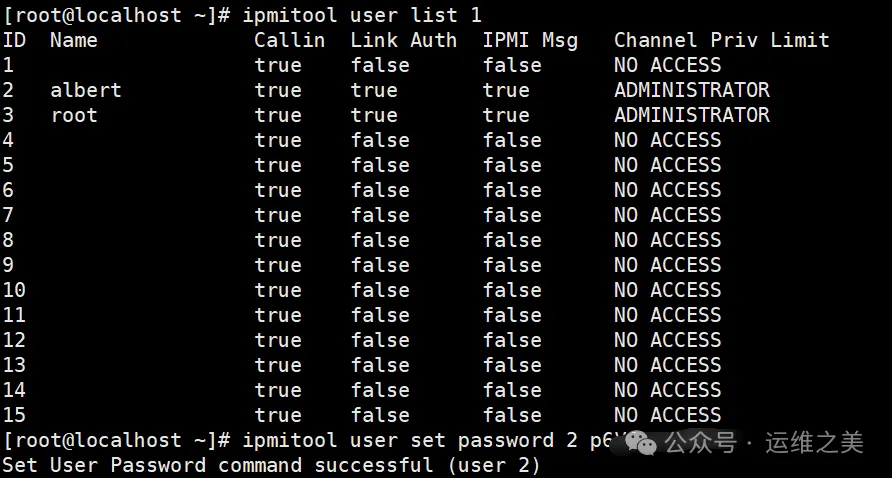Click the "Channel Priv Limit" column header
Viewport: 892px width, 478px height.
pyautogui.click(x=721, y=40)
